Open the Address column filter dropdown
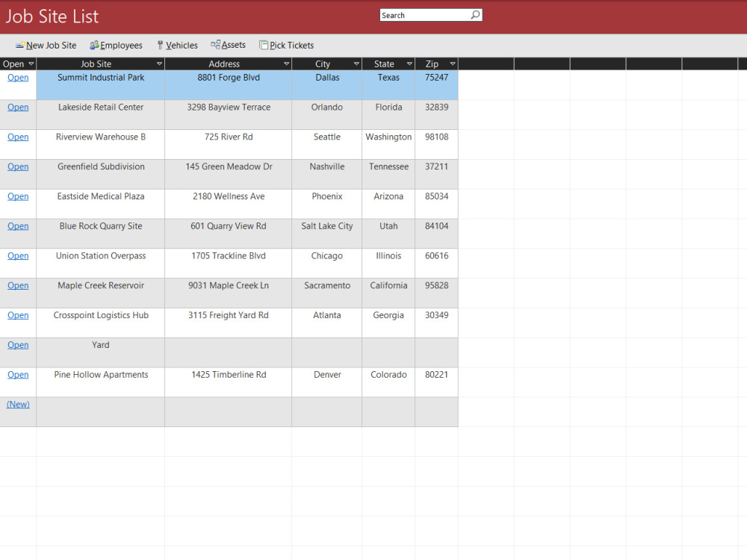This screenshot has width=747, height=560. (286, 63)
